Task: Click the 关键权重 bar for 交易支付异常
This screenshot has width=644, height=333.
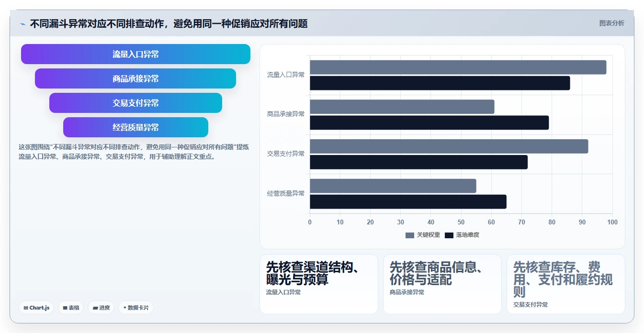Action: coord(449,146)
